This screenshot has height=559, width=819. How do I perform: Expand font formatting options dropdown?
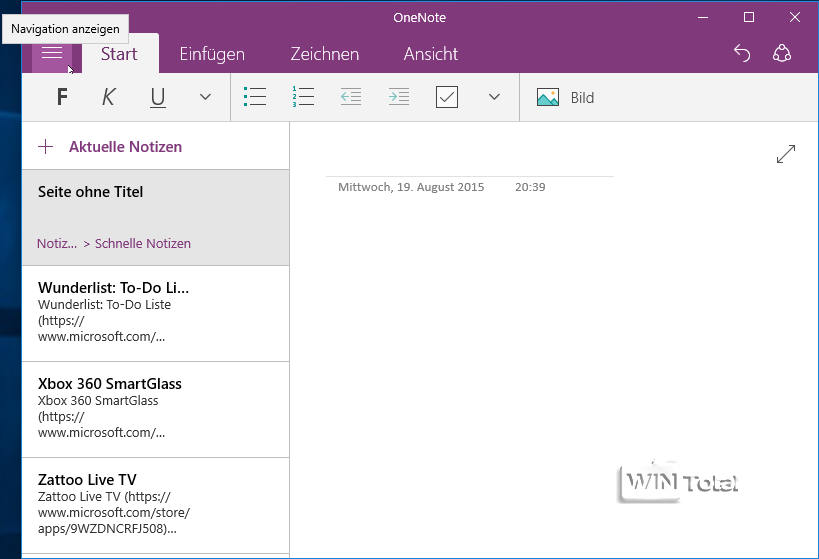205,97
